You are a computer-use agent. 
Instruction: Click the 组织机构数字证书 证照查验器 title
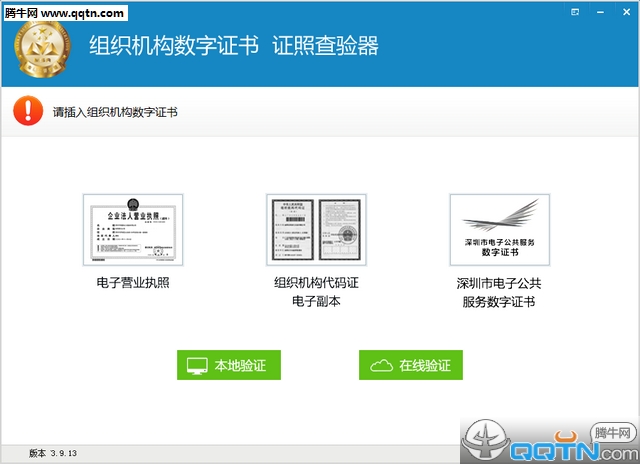click(234, 45)
